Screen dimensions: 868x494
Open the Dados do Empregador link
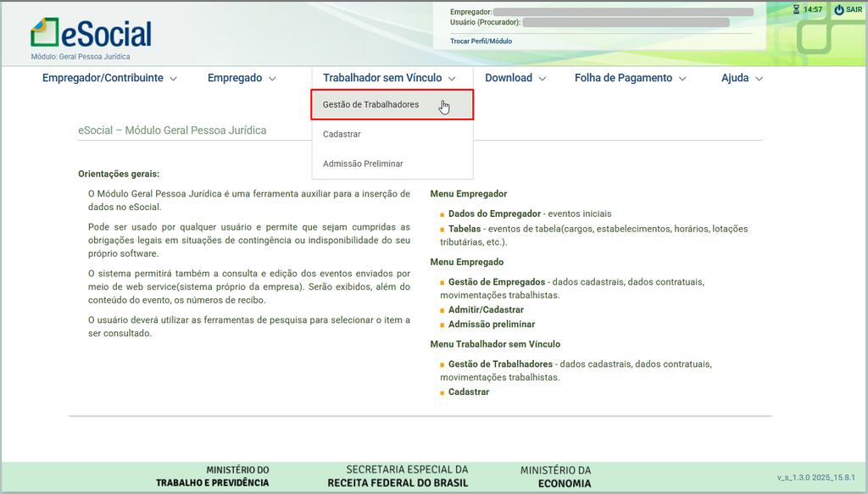pos(494,214)
